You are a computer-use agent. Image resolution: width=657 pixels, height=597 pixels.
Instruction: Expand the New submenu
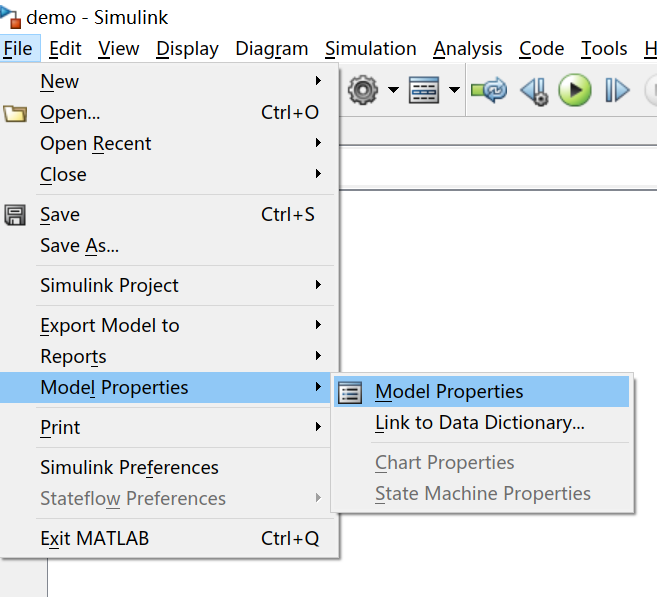(x=169, y=81)
